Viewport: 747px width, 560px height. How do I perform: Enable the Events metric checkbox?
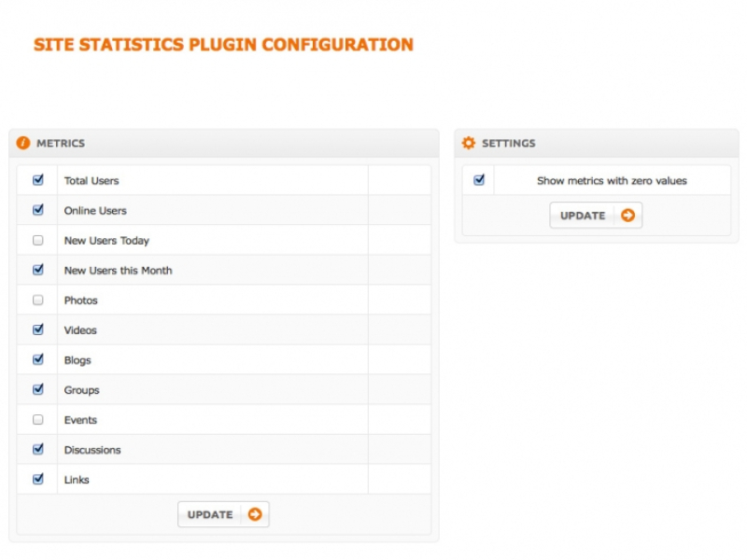[x=38, y=419]
